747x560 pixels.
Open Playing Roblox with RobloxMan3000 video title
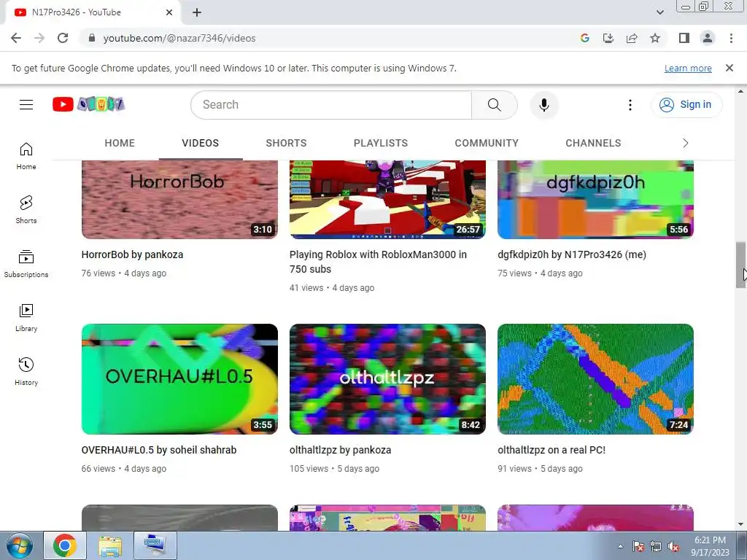(378, 262)
